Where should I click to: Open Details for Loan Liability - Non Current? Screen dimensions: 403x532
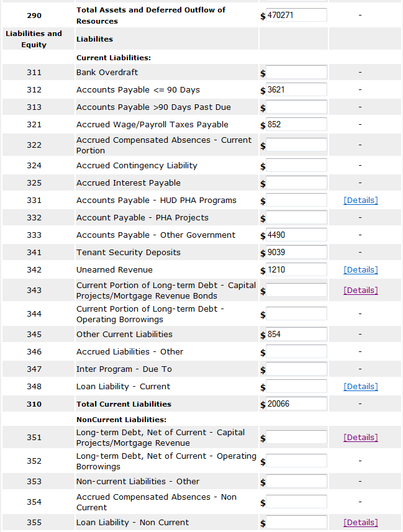pos(360,523)
